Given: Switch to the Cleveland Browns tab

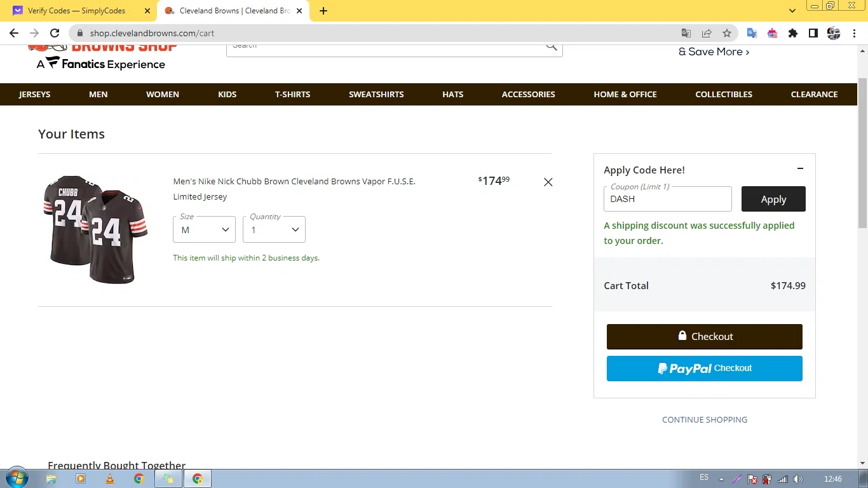Looking at the screenshot, I should coord(233,11).
